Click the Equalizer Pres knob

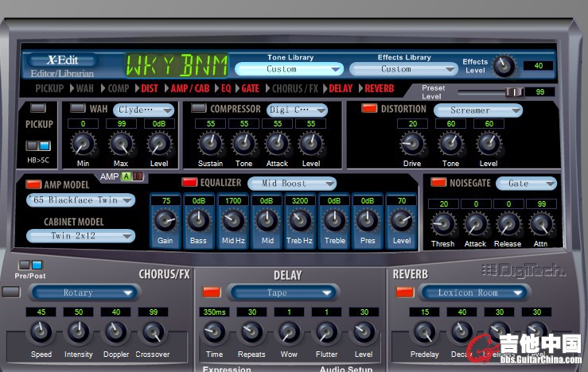pos(368,221)
